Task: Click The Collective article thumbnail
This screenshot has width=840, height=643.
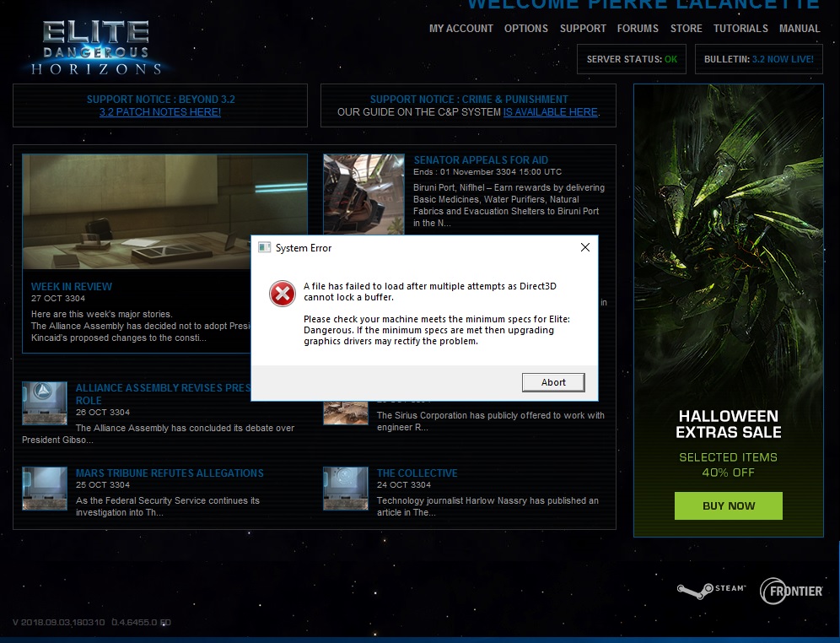Action: pyautogui.click(x=346, y=488)
